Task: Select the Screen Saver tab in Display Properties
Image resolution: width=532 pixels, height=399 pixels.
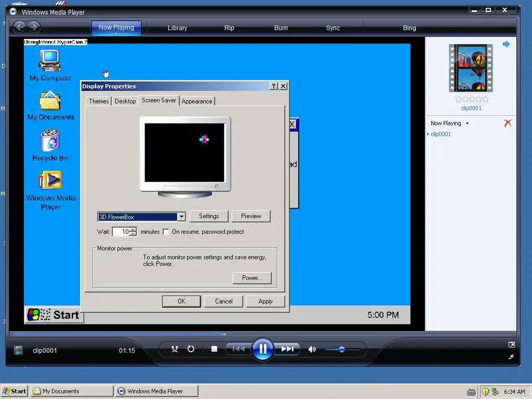Action: coord(159,100)
